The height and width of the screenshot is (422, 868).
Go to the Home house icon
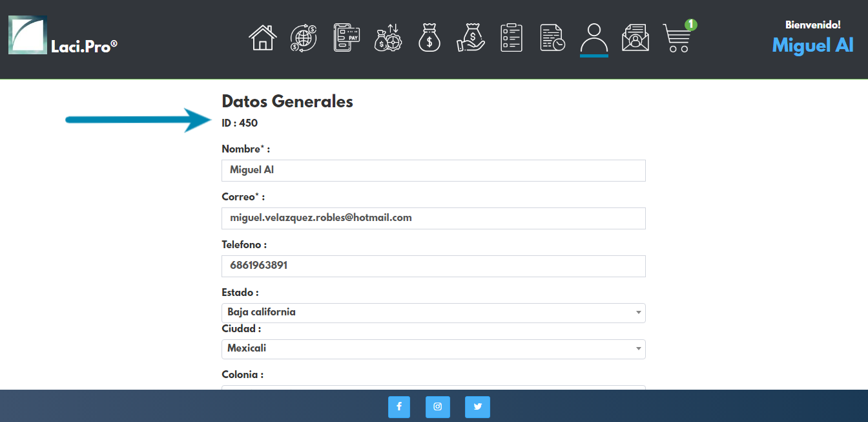pyautogui.click(x=263, y=38)
